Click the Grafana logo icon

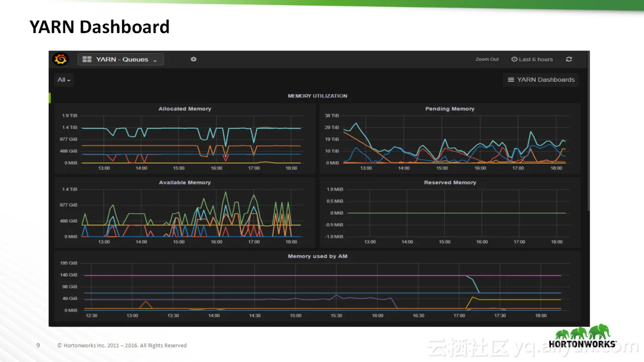[x=61, y=59]
